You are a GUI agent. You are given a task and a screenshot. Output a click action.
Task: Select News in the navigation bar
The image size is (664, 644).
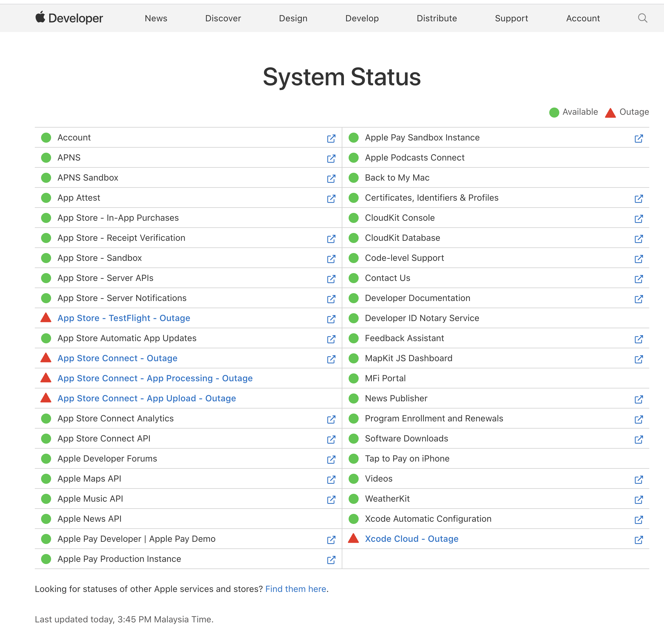[x=155, y=18]
